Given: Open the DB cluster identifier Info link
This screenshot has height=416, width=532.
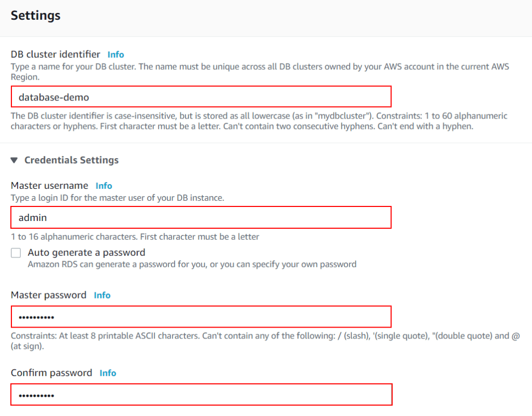Looking at the screenshot, I should tap(115, 54).
